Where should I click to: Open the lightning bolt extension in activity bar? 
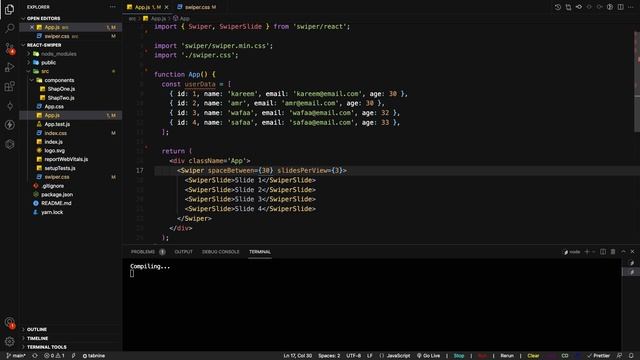[x=9, y=125]
